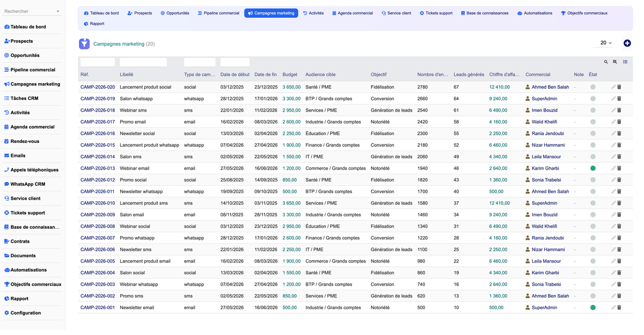Edit campaign CAMP-2026-020 with pencil icon
The height and width of the screenshot is (335, 644).
(x=613, y=87)
